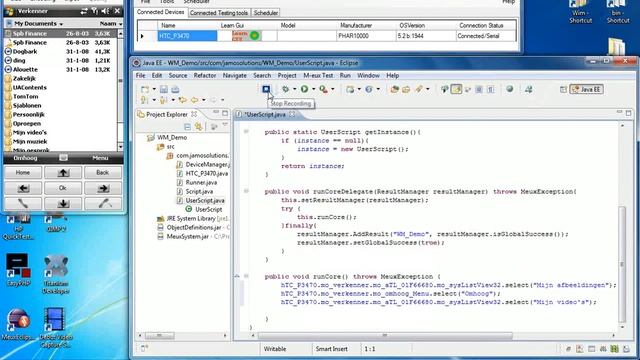The height and width of the screenshot is (360, 640).
Task: Click the green Learn GUI icon for HTC_P3470
Action: tap(254, 36)
